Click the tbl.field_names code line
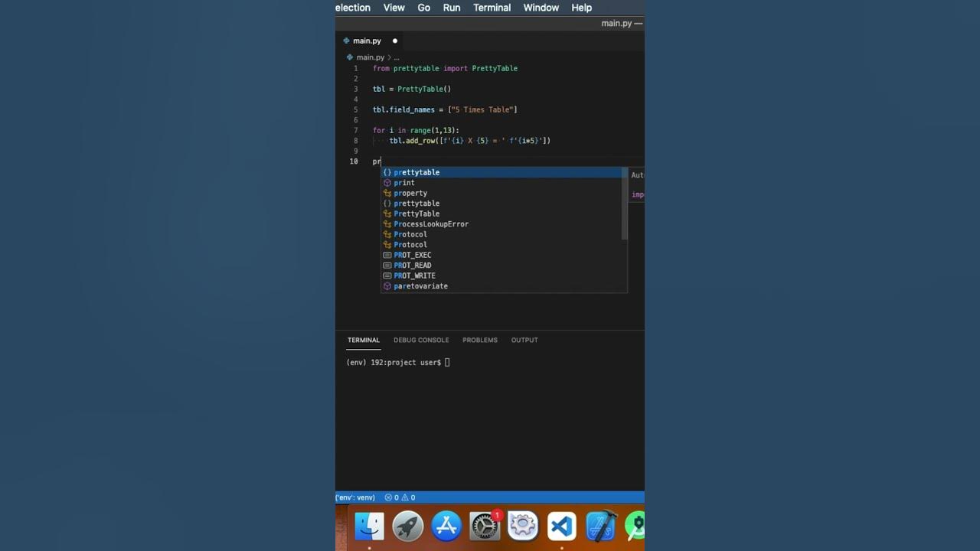The image size is (980, 551). point(445,109)
